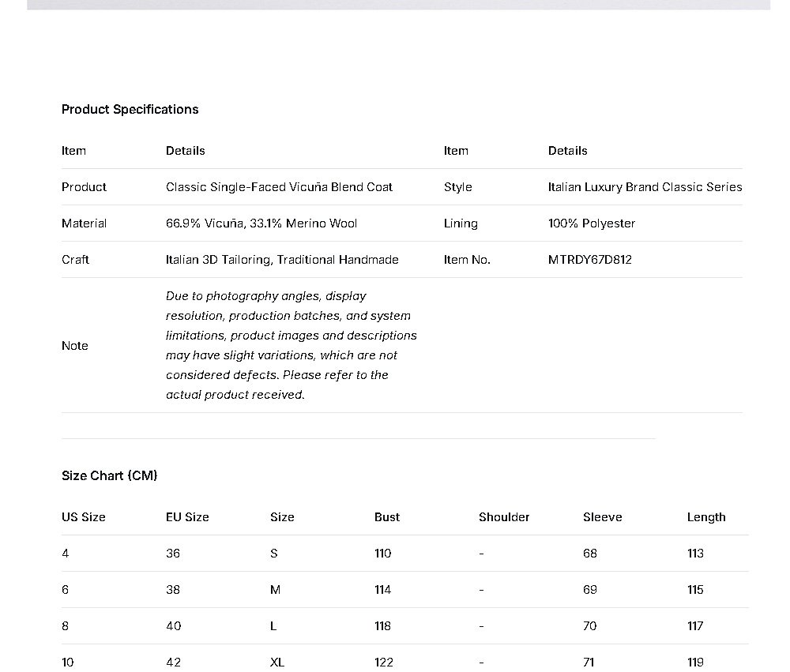Viewport: 790px width, 672px height.
Task: Select the Bust column header
Action: pos(386,517)
